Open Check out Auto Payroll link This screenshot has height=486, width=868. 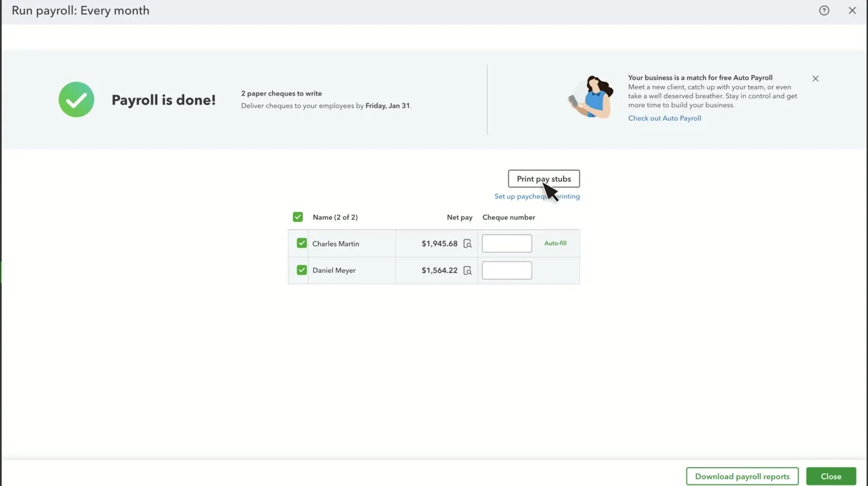(x=665, y=118)
